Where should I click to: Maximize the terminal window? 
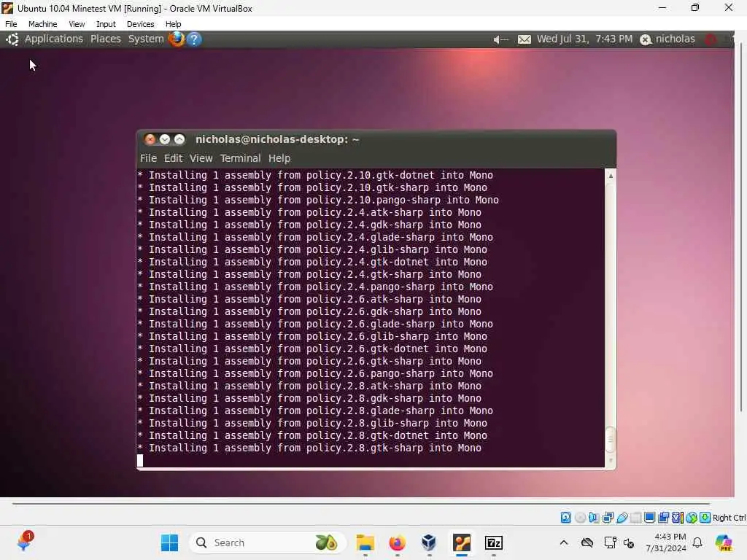click(179, 139)
